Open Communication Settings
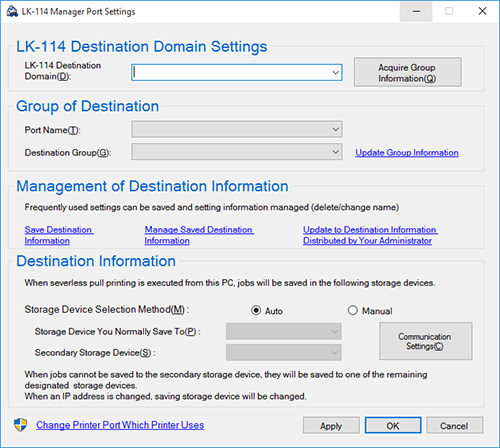 [426, 341]
